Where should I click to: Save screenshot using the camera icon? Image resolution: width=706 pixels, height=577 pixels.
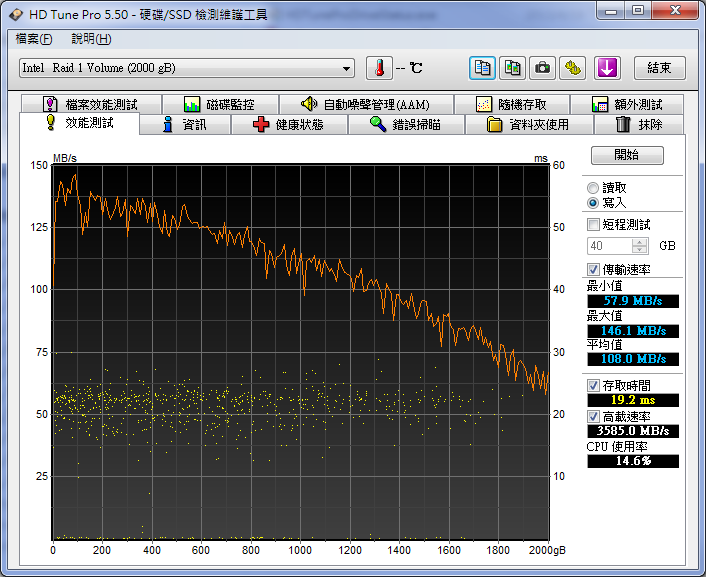coord(542,68)
